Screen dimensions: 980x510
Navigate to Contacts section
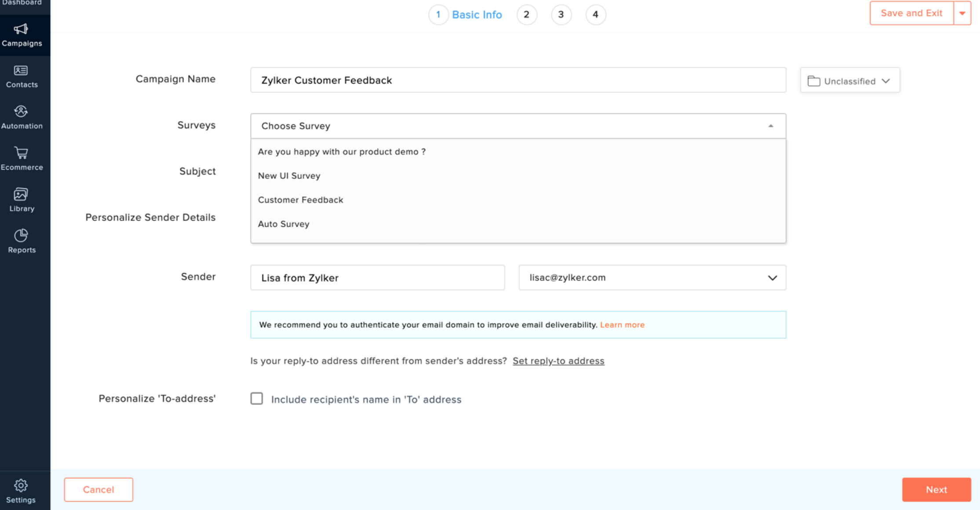click(22, 76)
